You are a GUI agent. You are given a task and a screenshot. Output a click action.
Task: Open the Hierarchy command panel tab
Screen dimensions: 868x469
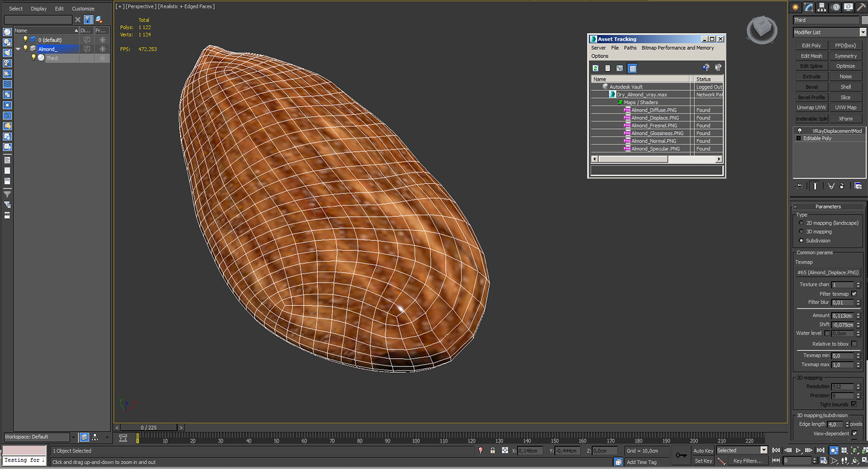(x=822, y=7)
